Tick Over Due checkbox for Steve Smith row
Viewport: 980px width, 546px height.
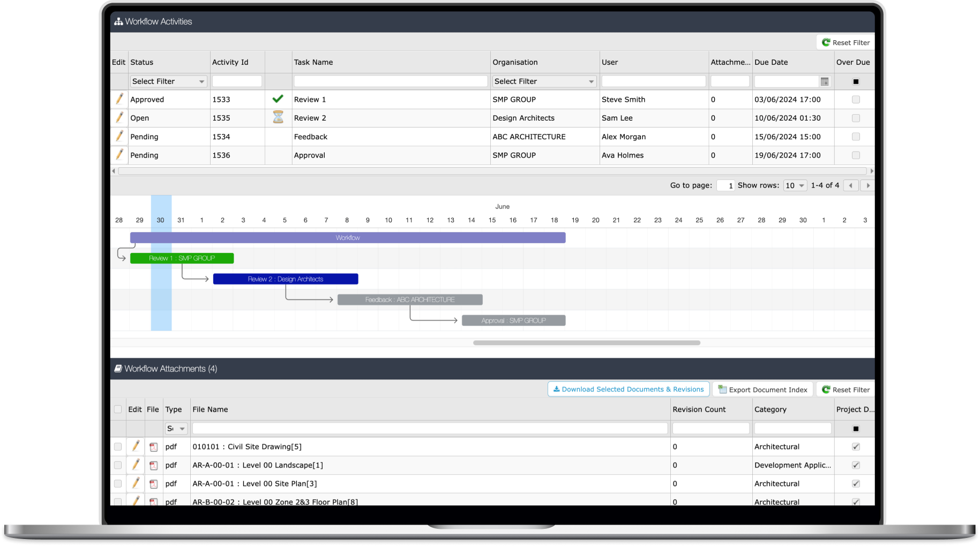[856, 100]
